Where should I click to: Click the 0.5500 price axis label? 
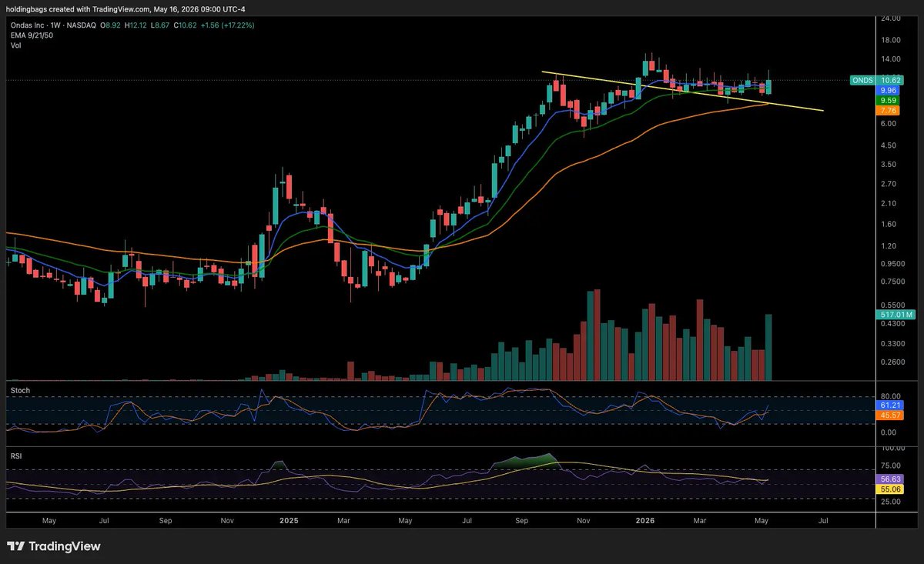click(x=892, y=305)
